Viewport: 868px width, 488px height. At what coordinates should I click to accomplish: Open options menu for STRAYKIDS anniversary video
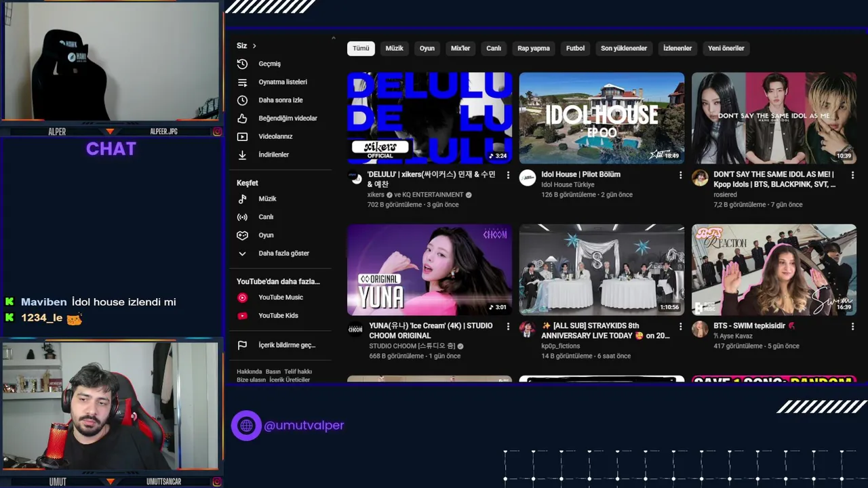(x=680, y=327)
